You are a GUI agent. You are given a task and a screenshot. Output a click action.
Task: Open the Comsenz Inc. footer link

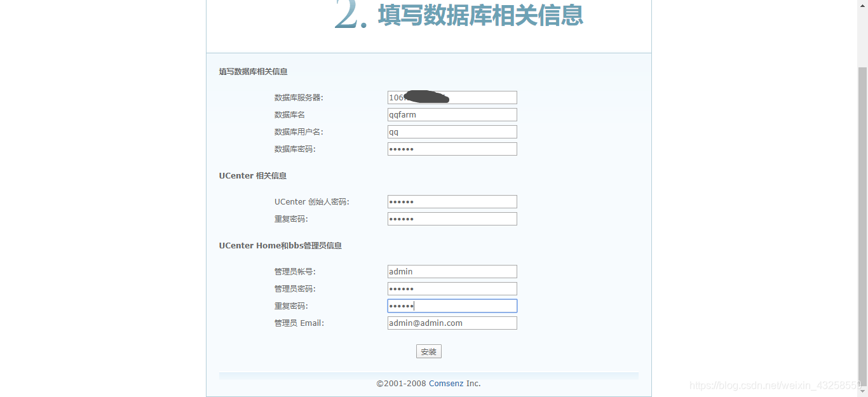pos(455,384)
